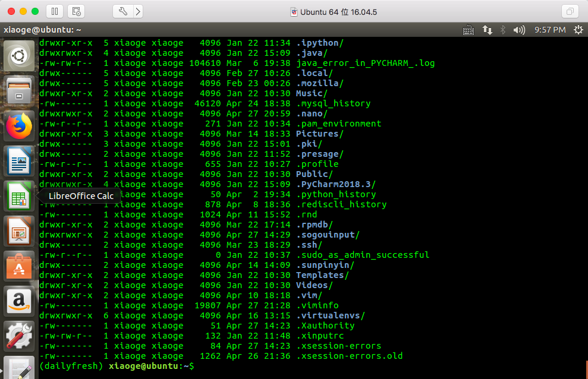This screenshot has width=588, height=379.
Task: Open the session power gear menu
Action: click(578, 30)
